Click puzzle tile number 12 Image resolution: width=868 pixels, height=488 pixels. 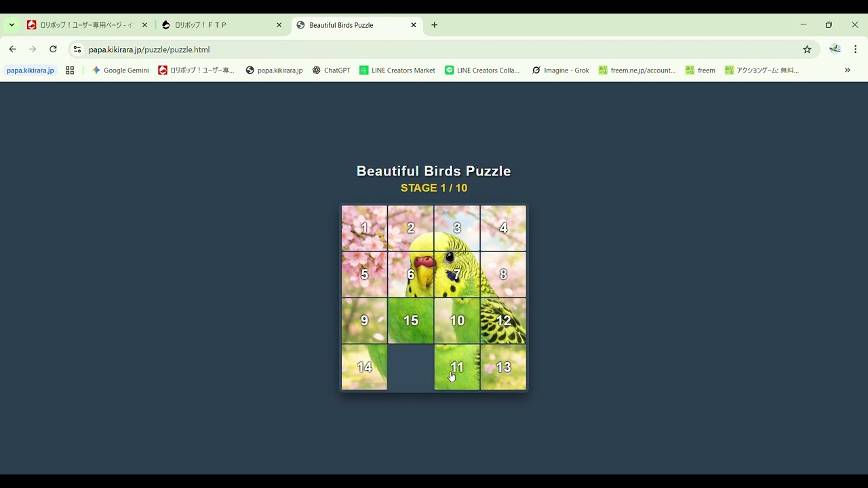503,321
